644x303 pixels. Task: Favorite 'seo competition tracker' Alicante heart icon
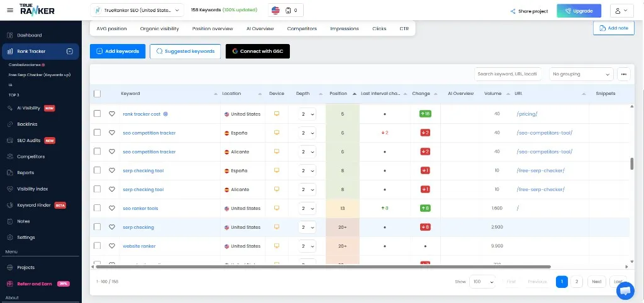[112, 151]
